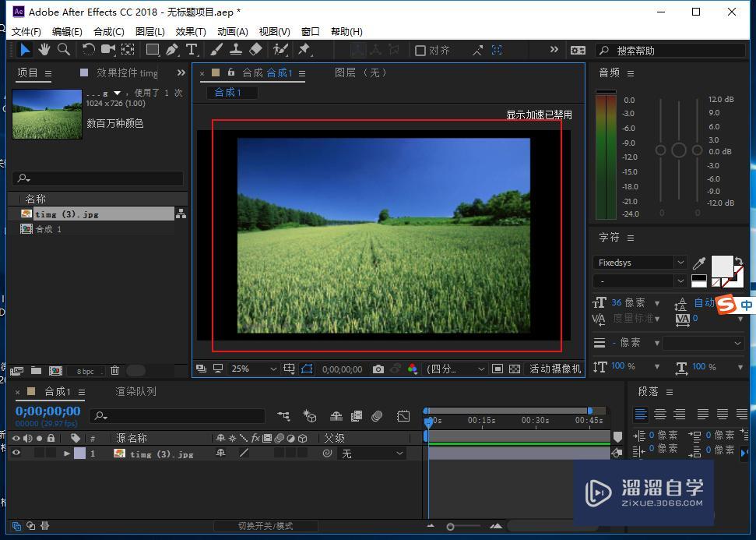Select the Rotation tool

coord(88,50)
